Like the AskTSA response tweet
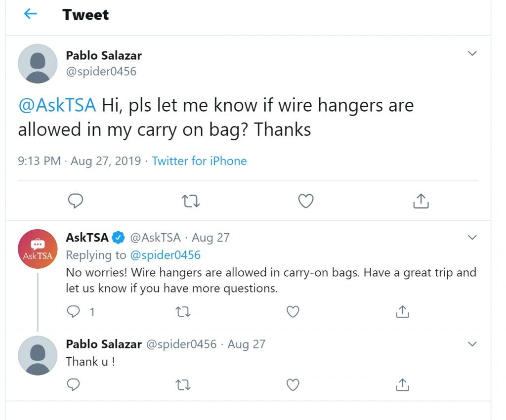The width and height of the screenshot is (506, 420). (x=293, y=312)
